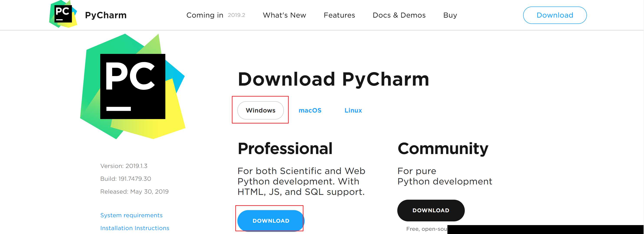Viewport: 644px width, 234px height.
Task: Open the System requirements link
Action: click(x=131, y=215)
